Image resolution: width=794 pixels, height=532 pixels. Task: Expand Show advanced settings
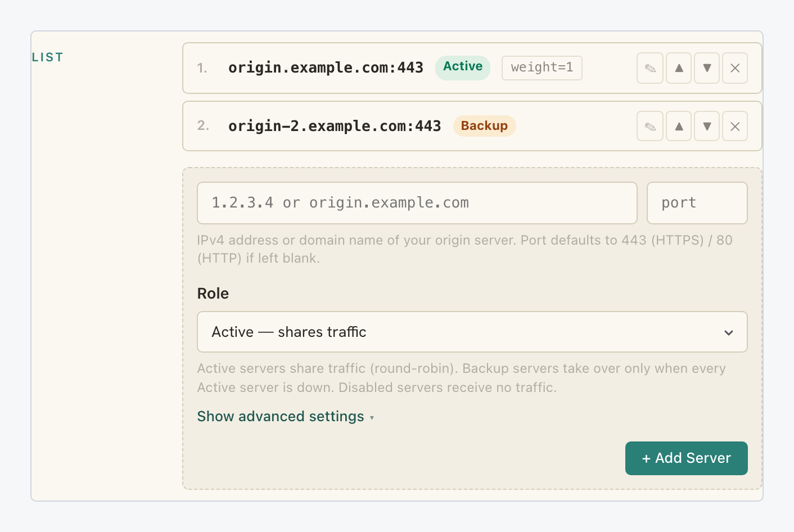pos(286,417)
